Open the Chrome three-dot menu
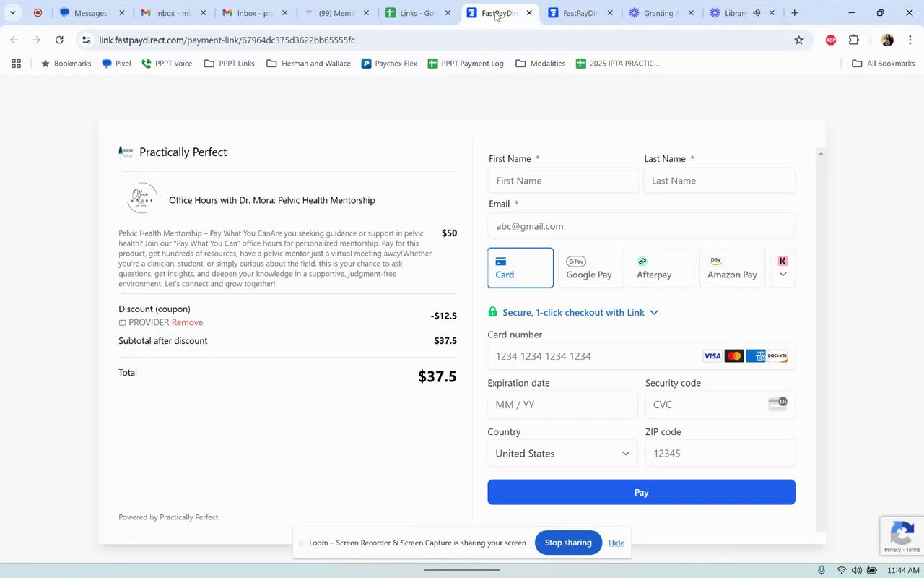 (x=910, y=40)
